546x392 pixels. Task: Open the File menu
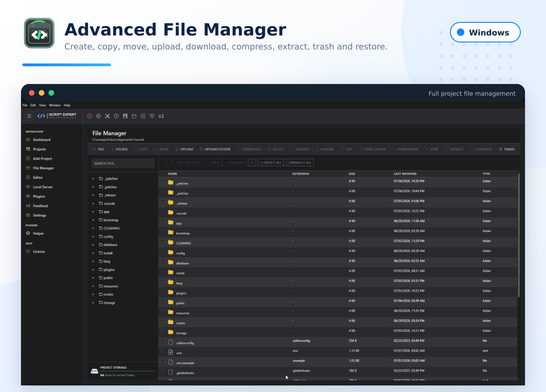(x=25, y=105)
